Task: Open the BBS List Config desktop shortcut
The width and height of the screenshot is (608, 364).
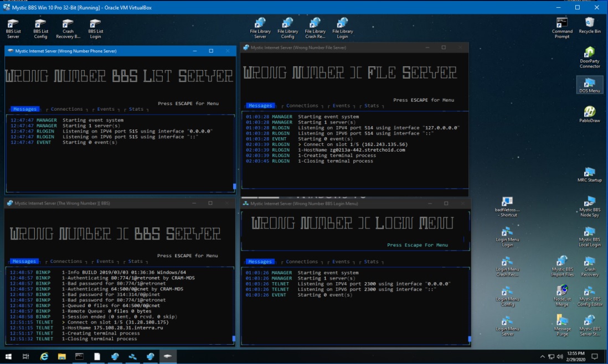Action: point(41,29)
